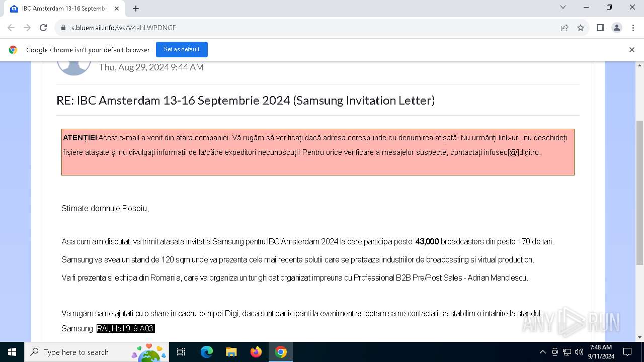Image resolution: width=644 pixels, height=362 pixels.
Task: Show hidden system tray icons
Action: (542, 352)
